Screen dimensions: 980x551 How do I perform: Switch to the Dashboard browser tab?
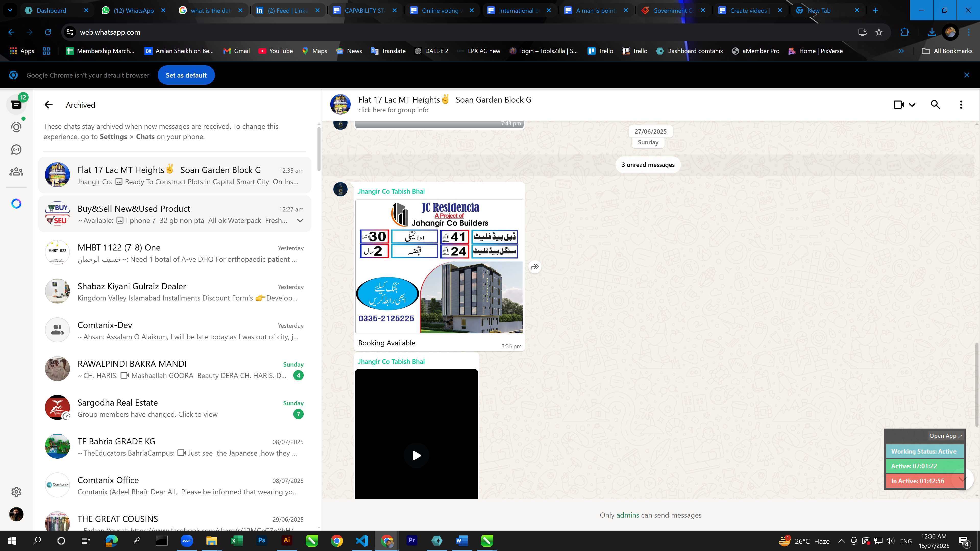57,10
